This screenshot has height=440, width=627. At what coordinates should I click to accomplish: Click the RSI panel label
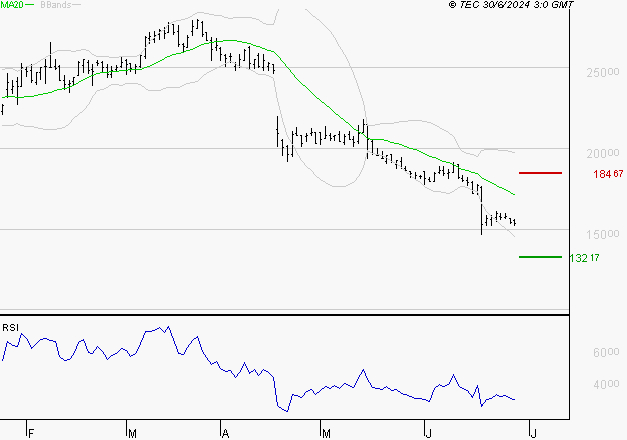pyautogui.click(x=10, y=328)
